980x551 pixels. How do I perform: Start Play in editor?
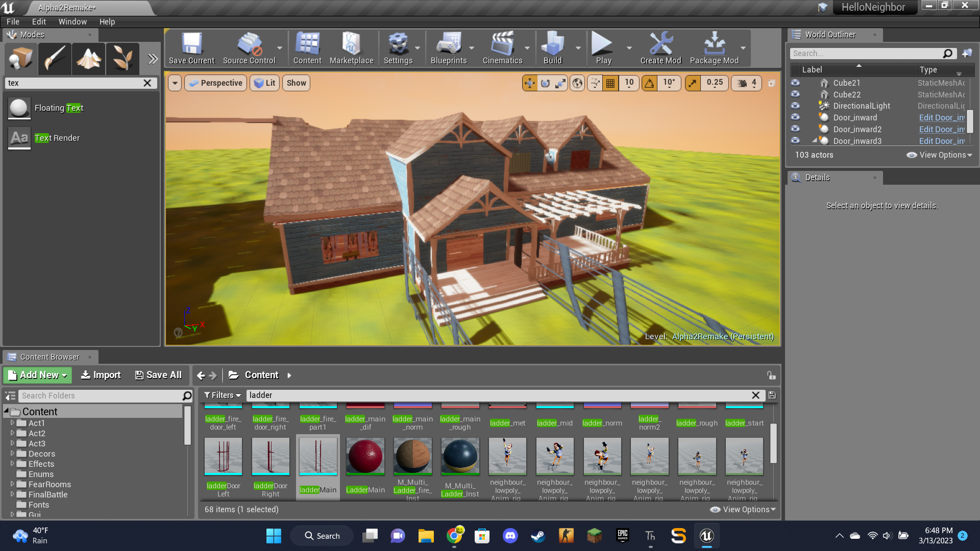click(x=603, y=48)
